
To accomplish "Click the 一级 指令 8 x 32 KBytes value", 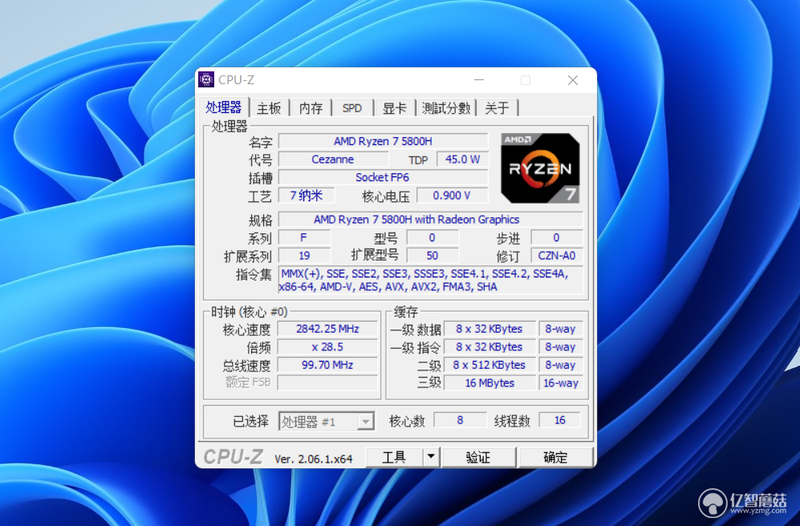I will coord(489,347).
